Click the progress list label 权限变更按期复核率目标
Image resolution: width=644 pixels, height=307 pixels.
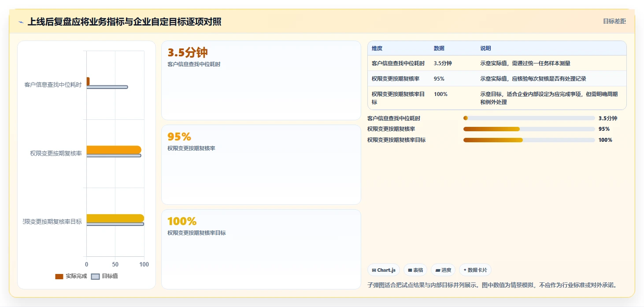(396, 140)
